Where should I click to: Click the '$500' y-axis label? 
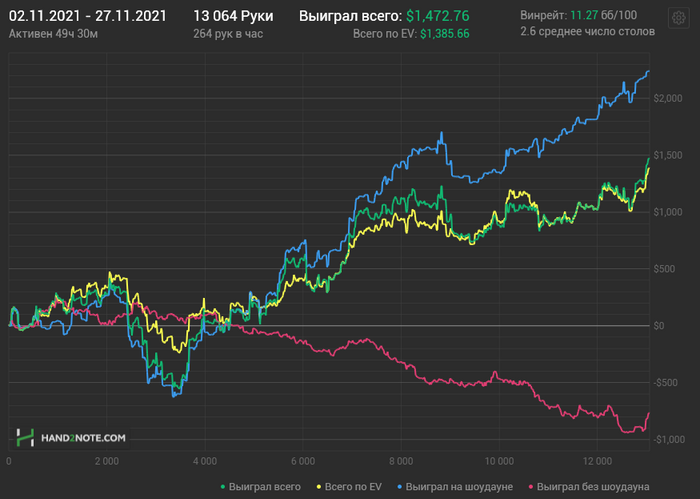(x=664, y=269)
